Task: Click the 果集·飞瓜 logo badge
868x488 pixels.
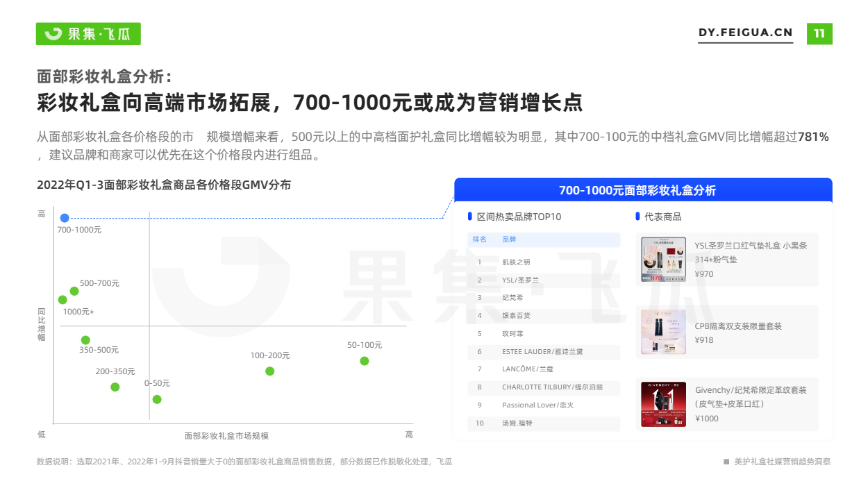Action: (88, 33)
